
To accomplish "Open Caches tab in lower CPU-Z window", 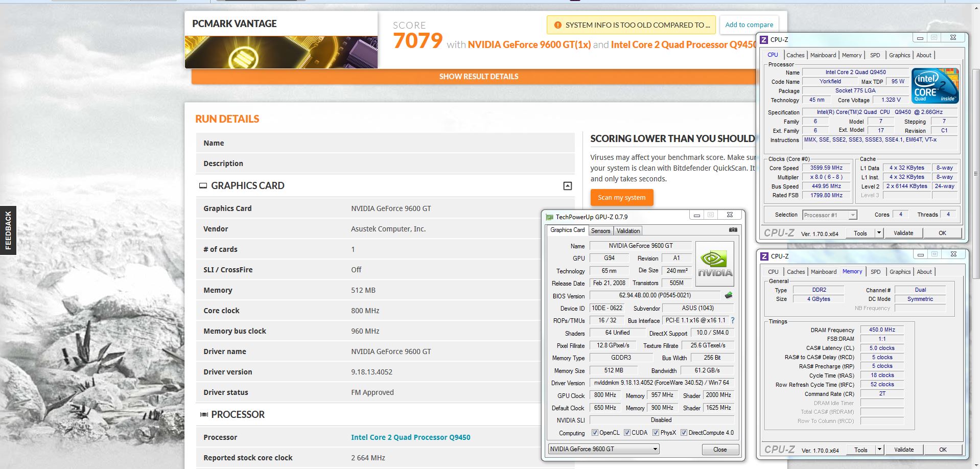I will 796,272.
